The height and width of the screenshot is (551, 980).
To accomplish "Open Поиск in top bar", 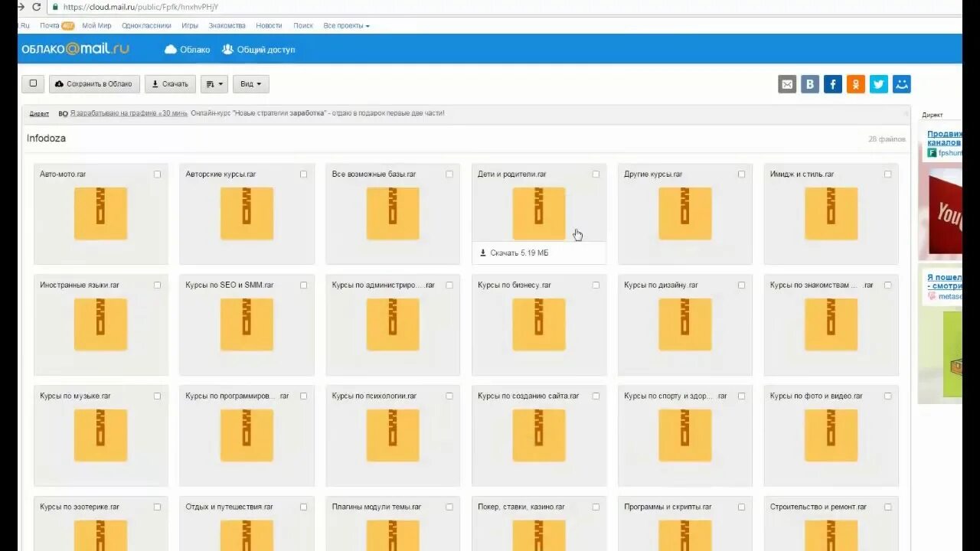I will (x=303, y=25).
